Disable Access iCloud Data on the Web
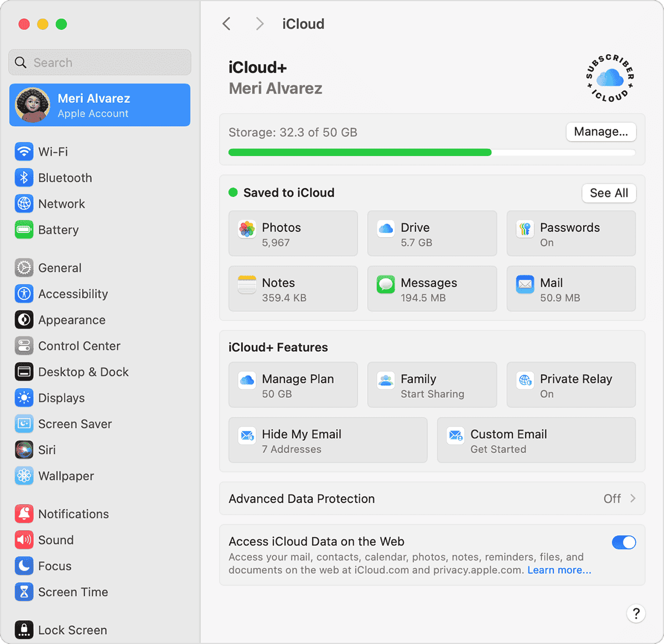This screenshot has width=664, height=644. point(624,542)
